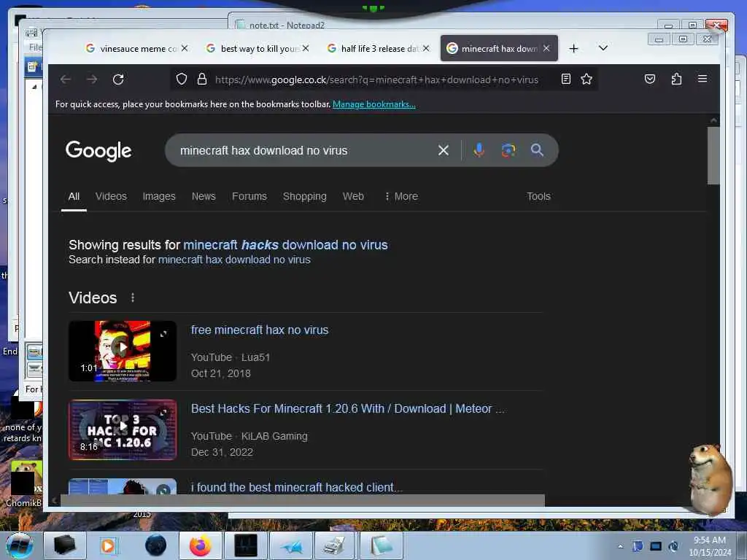Reload the current page
This screenshot has width=747, height=560.
pos(118,79)
